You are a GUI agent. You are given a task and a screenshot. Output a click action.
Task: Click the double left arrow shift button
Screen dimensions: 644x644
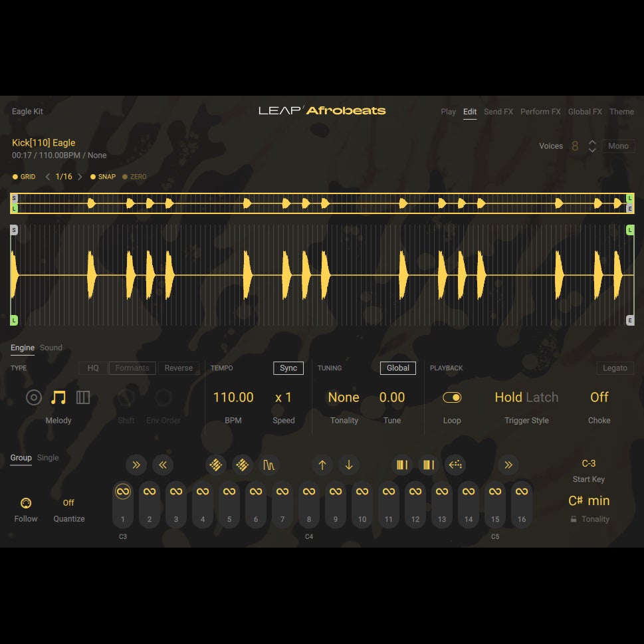point(163,465)
